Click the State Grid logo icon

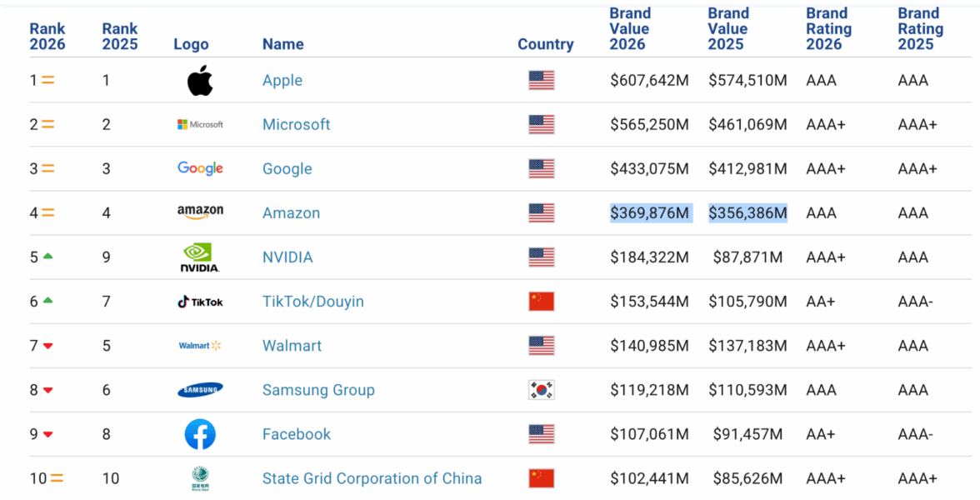pyautogui.click(x=200, y=478)
